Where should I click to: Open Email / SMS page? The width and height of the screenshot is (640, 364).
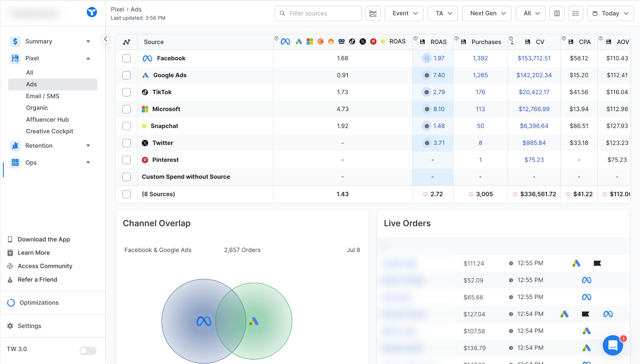point(43,96)
